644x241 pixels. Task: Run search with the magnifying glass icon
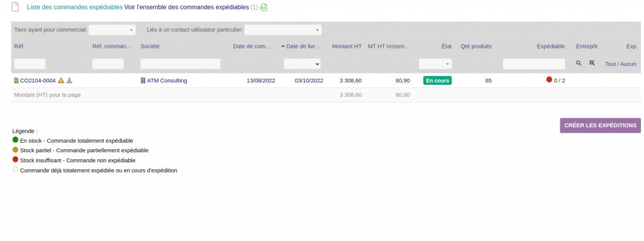(579, 64)
